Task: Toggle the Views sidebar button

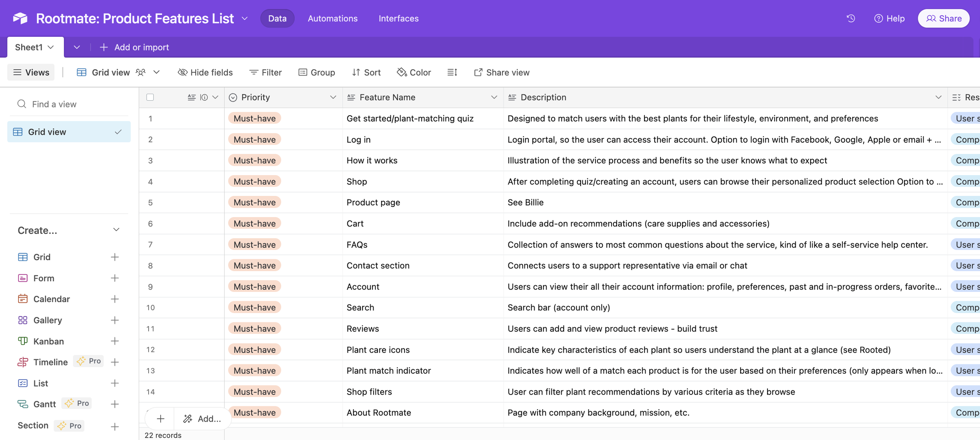Action: point(31,72)
